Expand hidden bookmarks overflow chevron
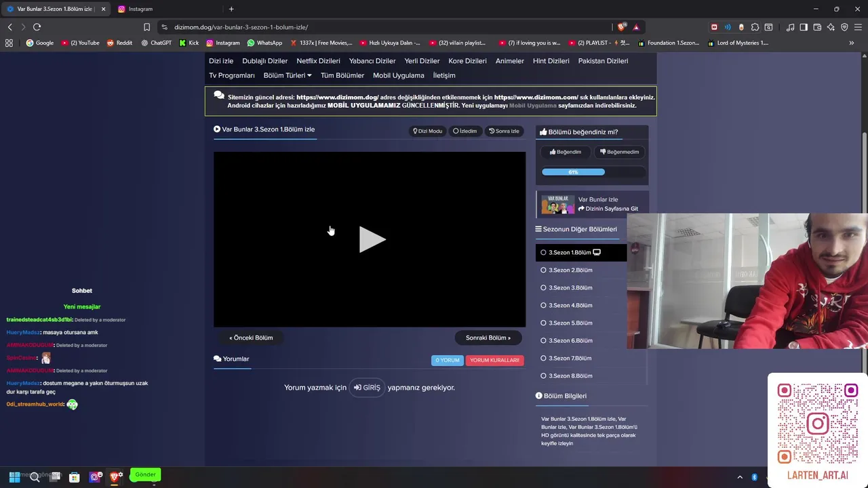 [x=851, y=43]
